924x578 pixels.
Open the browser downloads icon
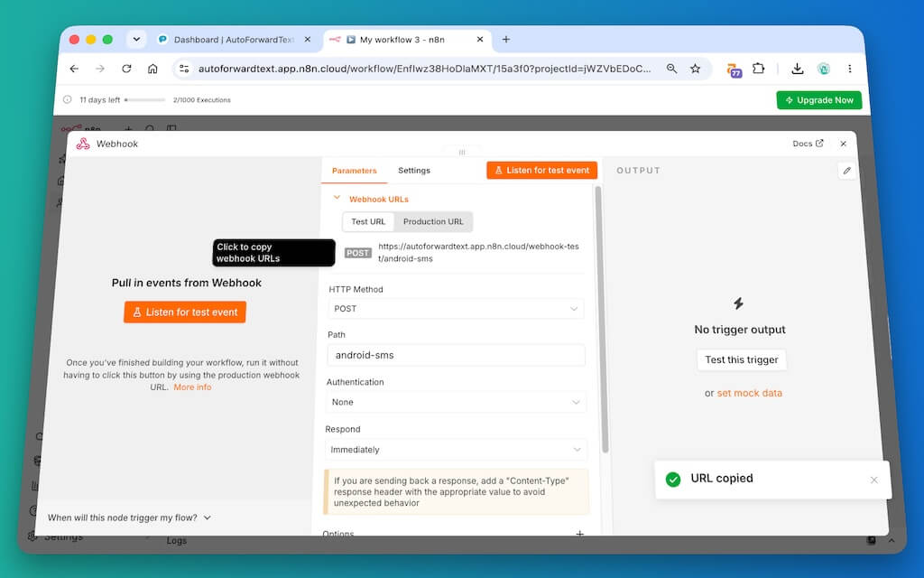point(798,69)
